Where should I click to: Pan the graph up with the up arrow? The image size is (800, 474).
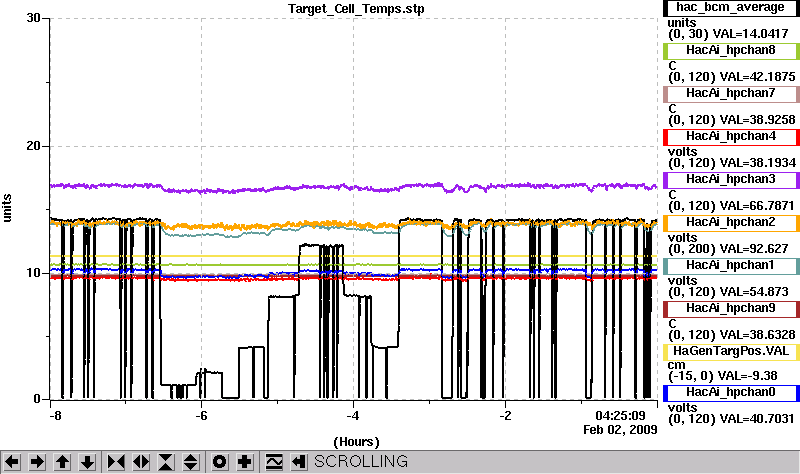[x=62, y=462]
